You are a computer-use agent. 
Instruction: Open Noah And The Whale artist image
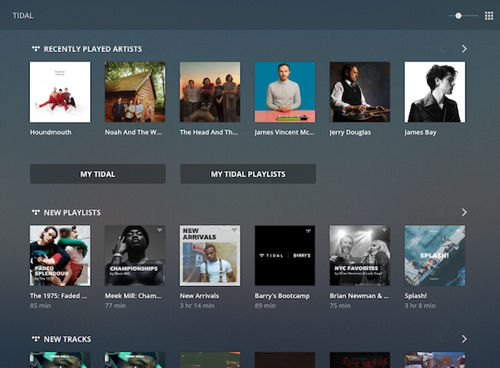tap(135, 92)
